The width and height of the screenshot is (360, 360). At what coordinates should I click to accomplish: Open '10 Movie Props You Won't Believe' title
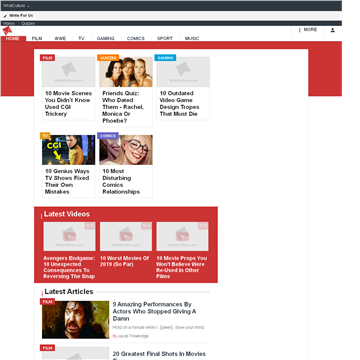point(182,267)
